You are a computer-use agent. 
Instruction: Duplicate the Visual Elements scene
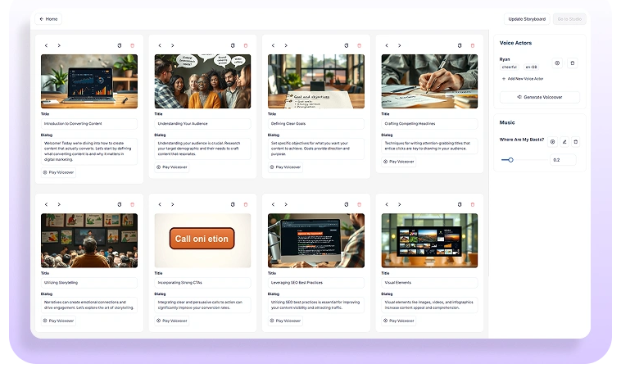click(460, 205)
